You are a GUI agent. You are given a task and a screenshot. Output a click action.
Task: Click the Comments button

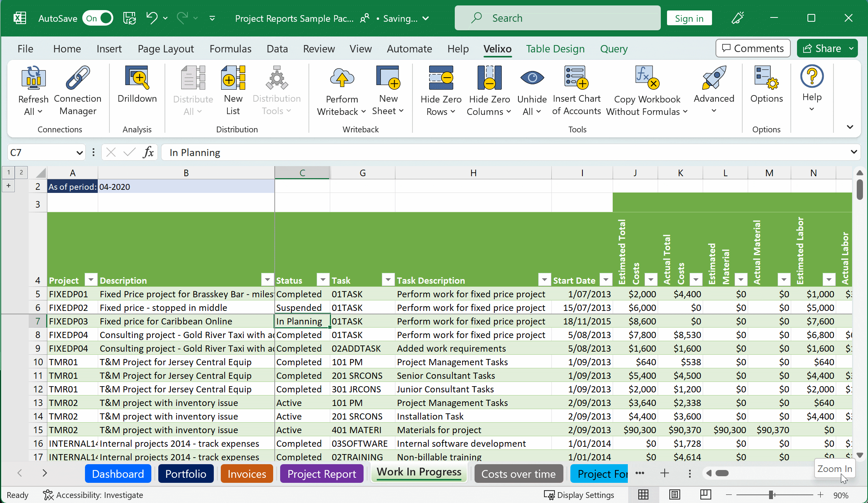753,49
